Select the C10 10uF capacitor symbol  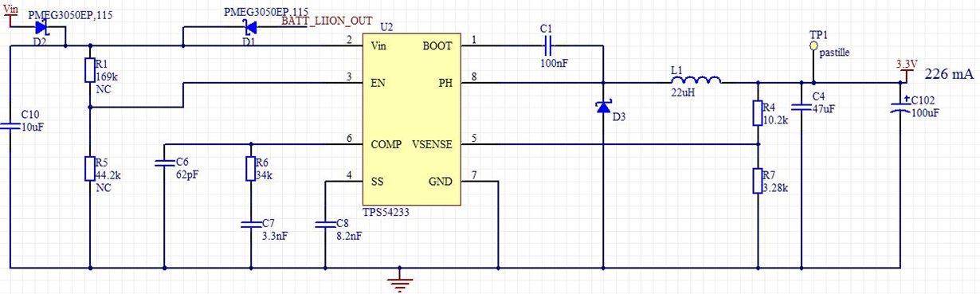pyautogui.click(x=11, y=126)
